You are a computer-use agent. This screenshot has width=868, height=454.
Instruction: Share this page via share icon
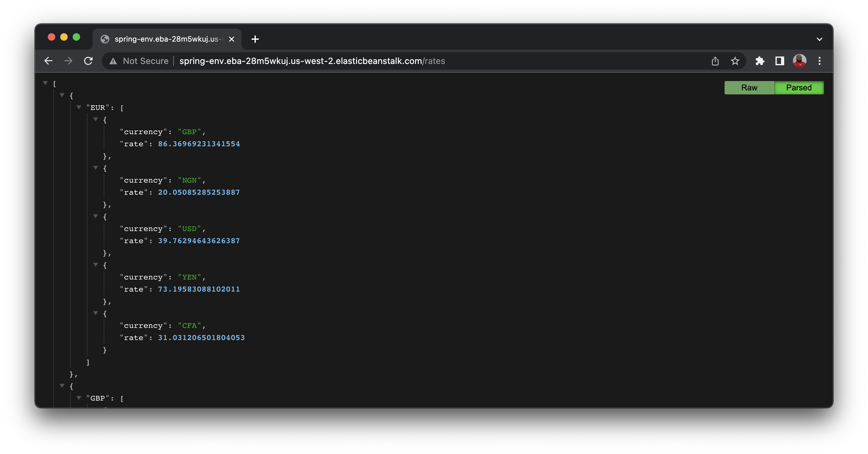[715, 61]
